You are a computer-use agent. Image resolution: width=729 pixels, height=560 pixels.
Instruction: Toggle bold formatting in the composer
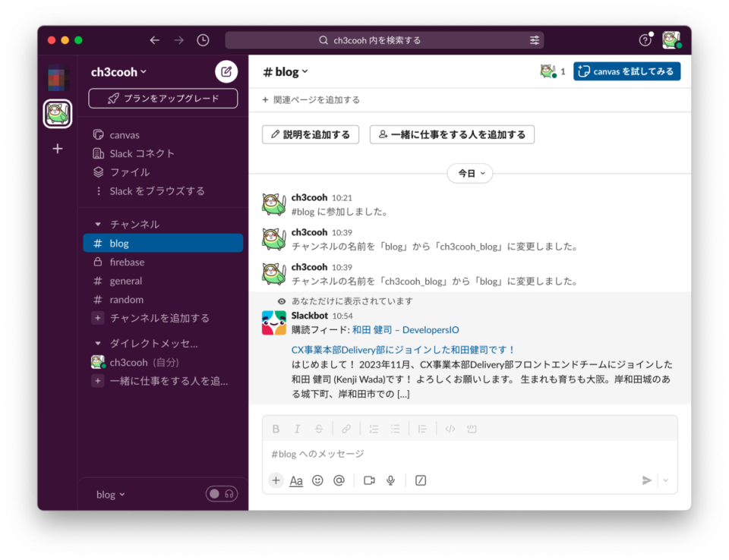(x=276, y=428)
